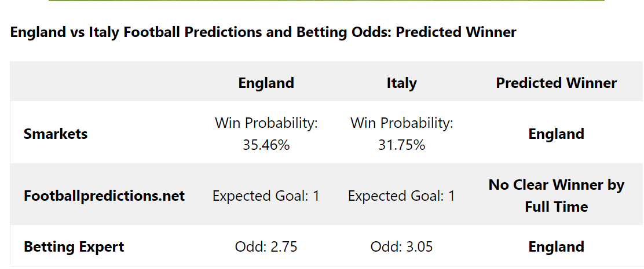Screen dimensions: 644x269
Task: Click the Italy column header
Action: [401, 83]
